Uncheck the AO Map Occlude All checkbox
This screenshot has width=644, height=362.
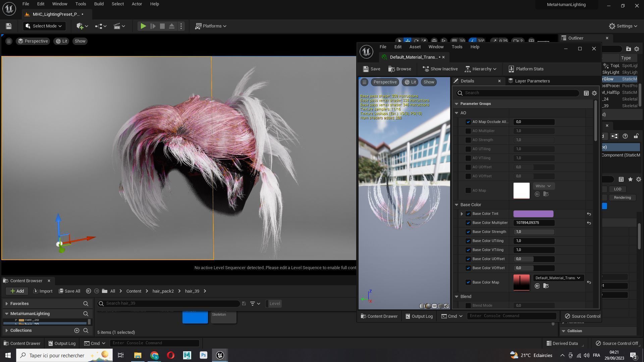click(468, 122)
